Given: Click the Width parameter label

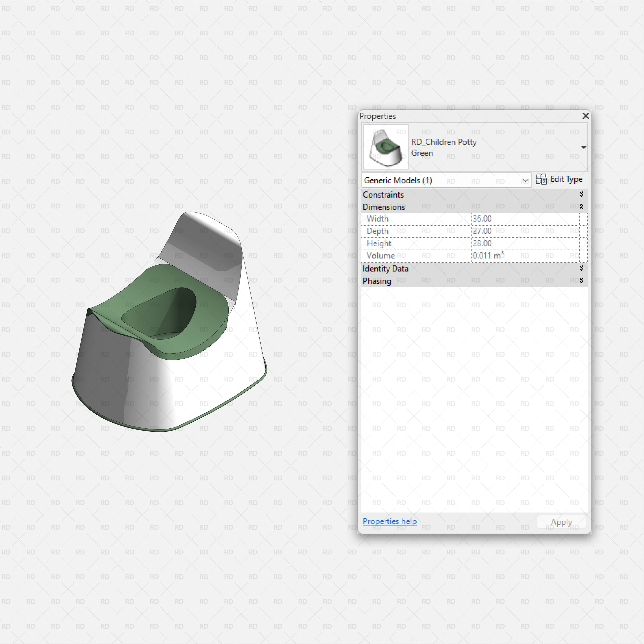Looking at the screenshot, I should tap(377, 218).
